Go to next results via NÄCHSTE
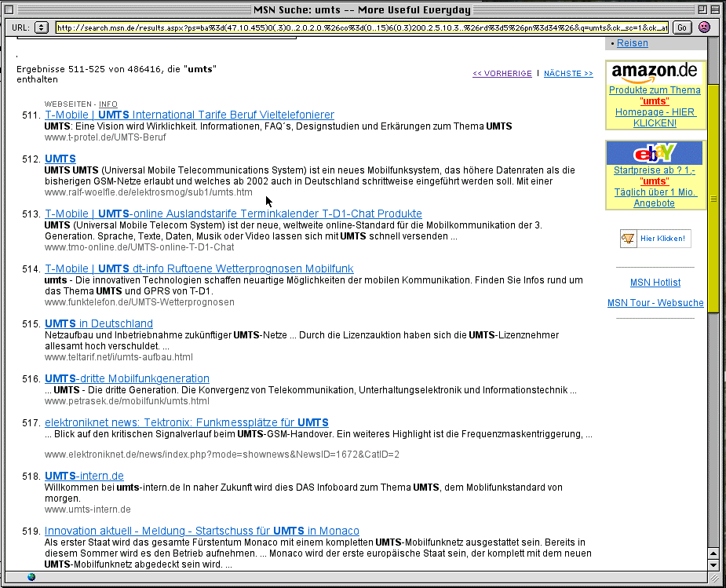 568,74
